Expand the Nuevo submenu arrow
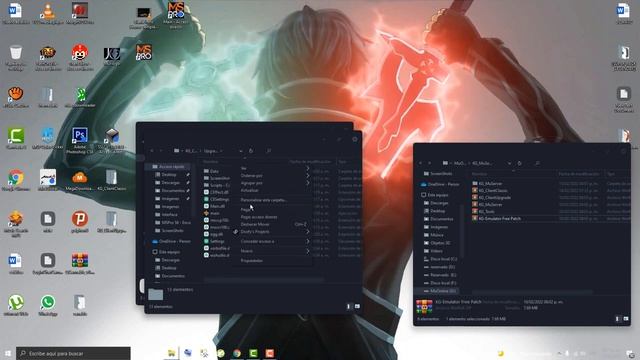The width and height of the screenshot is (640, 360). (308, 251)
